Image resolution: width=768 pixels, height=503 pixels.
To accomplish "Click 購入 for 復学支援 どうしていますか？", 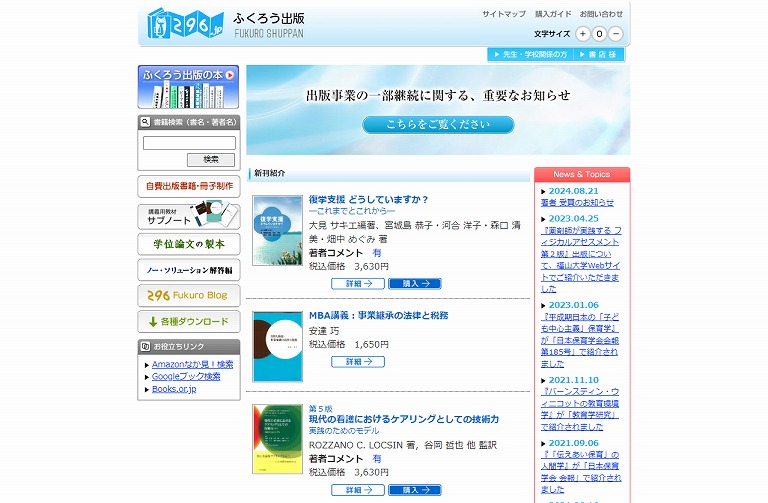I will [414, 284].
